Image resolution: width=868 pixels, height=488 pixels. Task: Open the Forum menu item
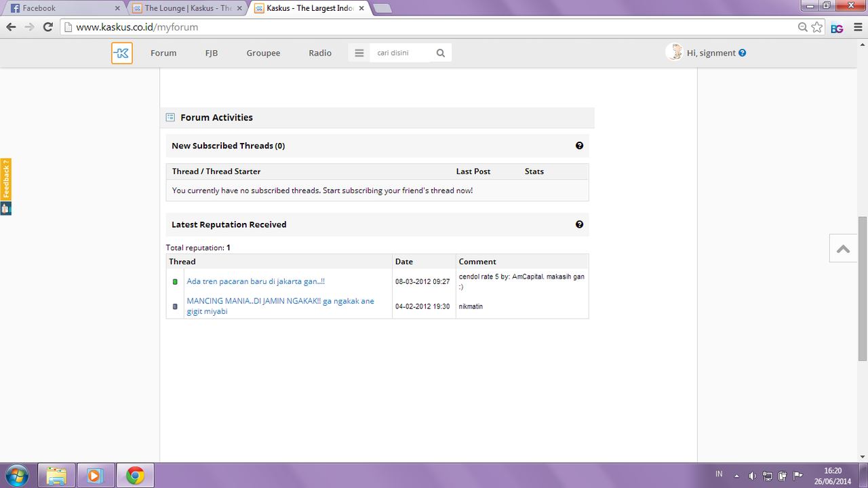(163, 53)
